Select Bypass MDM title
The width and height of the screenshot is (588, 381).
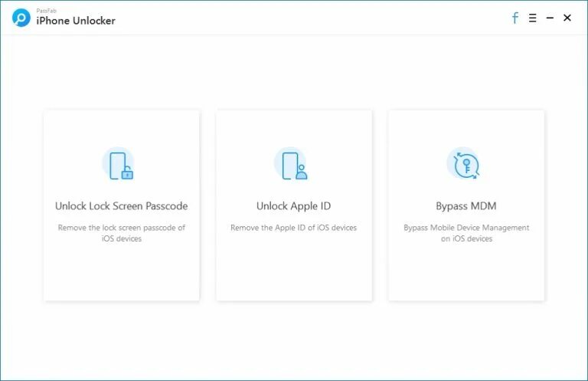[x=466, y=206]
